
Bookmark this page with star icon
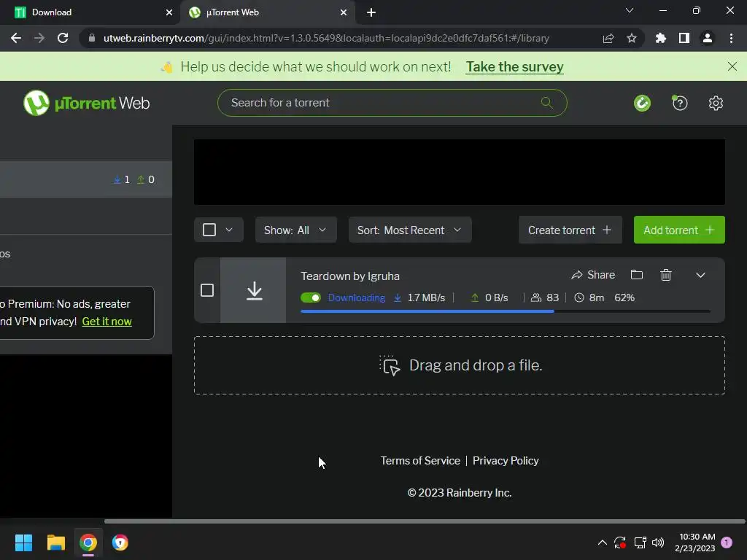point(632,38)
